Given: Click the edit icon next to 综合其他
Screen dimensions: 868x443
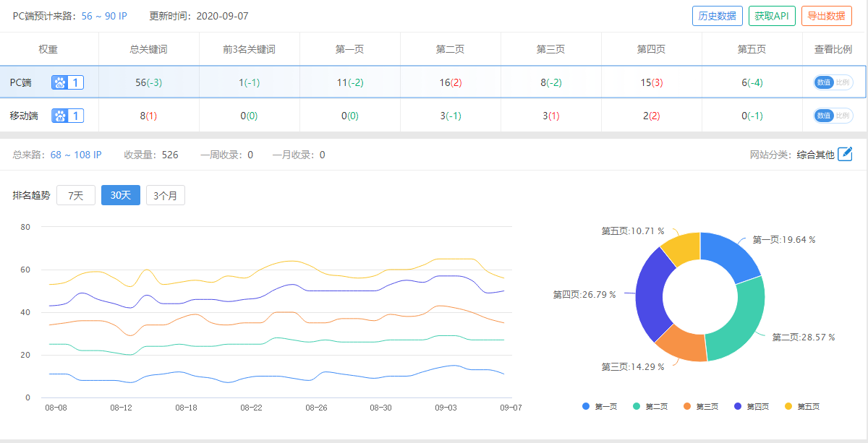Looking at the screenshot, I should pyautogui.click(x=845, y=154).
